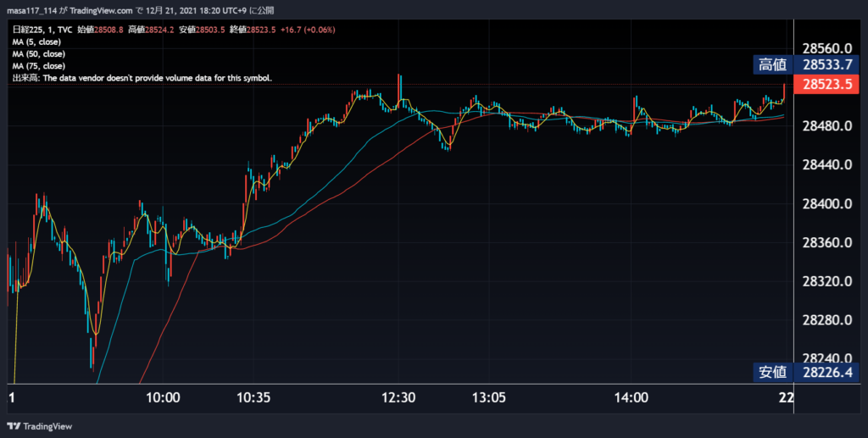Click the 終値 28523.5 close value in header

253,30
